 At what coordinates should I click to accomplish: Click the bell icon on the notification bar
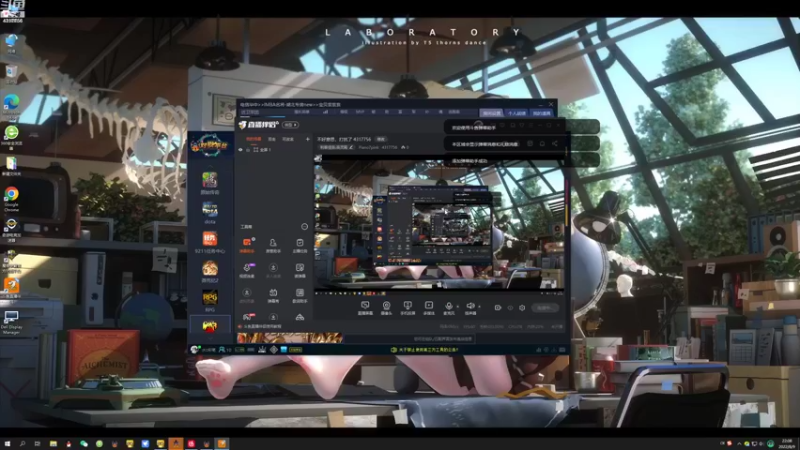coord(542,144)
